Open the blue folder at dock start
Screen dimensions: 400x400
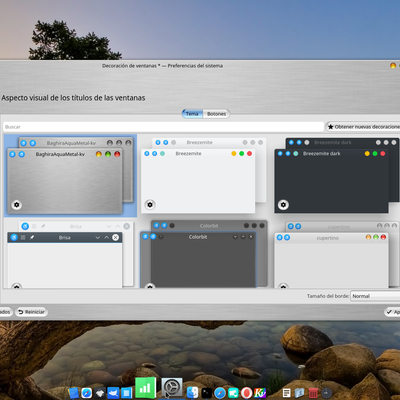coord(73,393)
